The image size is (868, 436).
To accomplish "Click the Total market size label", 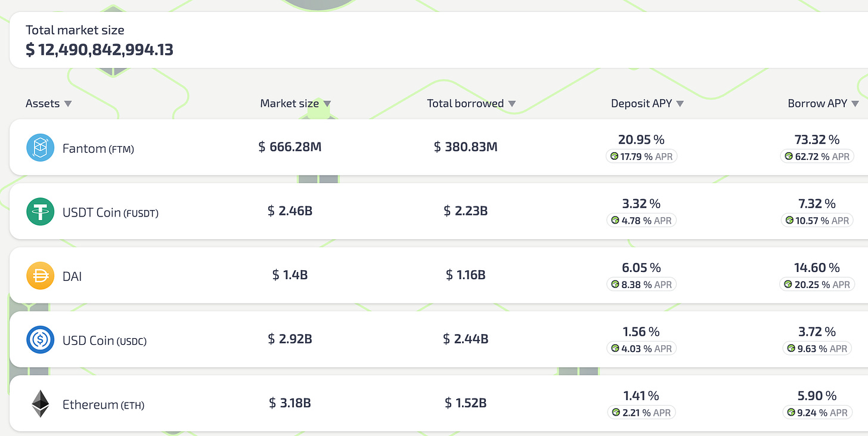I will click(75, 30).
